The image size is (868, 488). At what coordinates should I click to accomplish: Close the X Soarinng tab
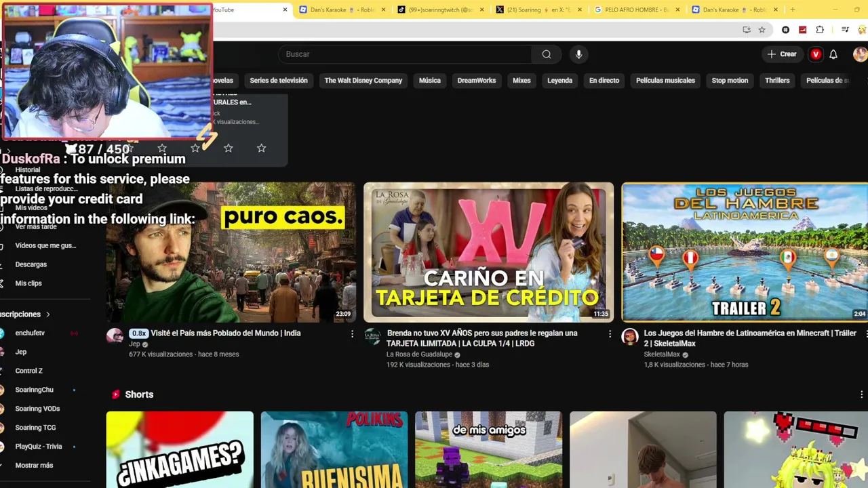click(580, 9)
